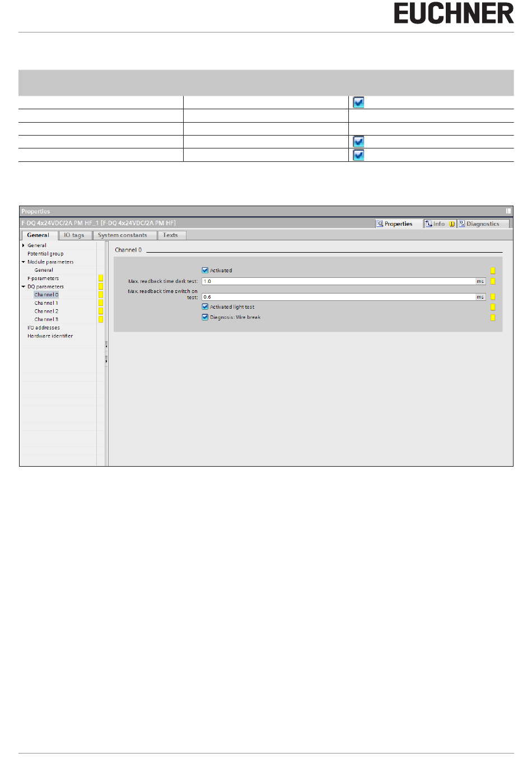The width and height of the screenshot is (532, 772).
Task: Select General under Module parameters
Action: (44, 270)
